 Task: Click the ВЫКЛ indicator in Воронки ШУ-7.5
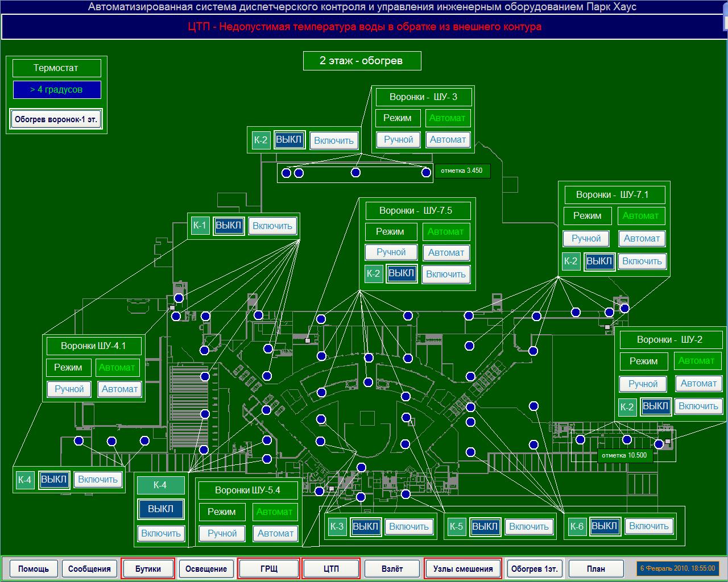pyautogui.click(x=402, y=273)
